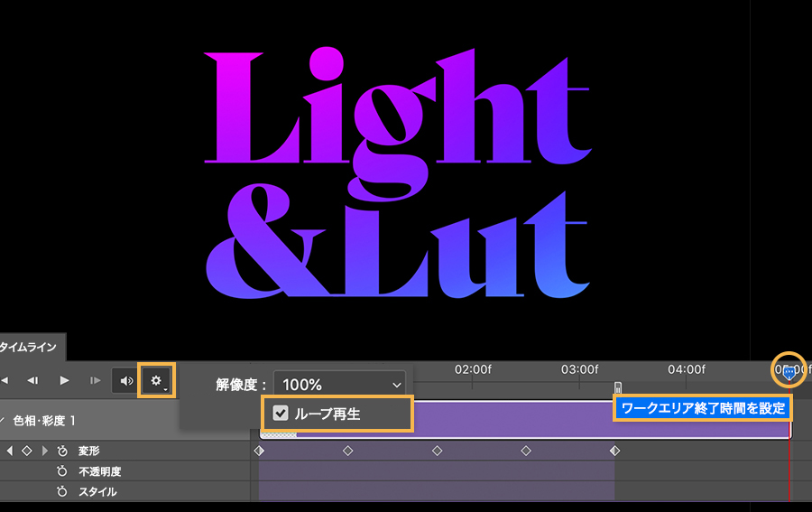Click the 04:00f mark on time ruler

[687, 369]
